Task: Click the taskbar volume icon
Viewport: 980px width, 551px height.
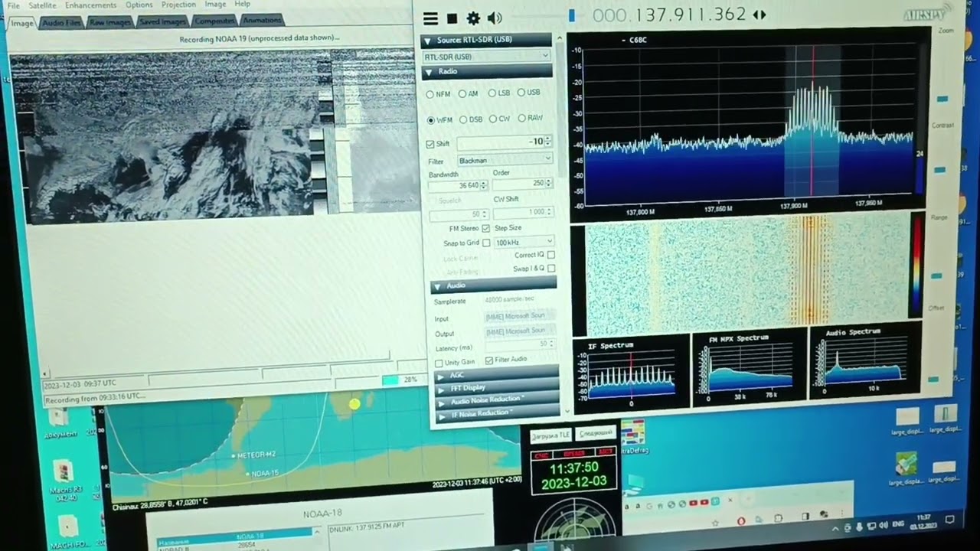Action: click(x=883, y=526)
